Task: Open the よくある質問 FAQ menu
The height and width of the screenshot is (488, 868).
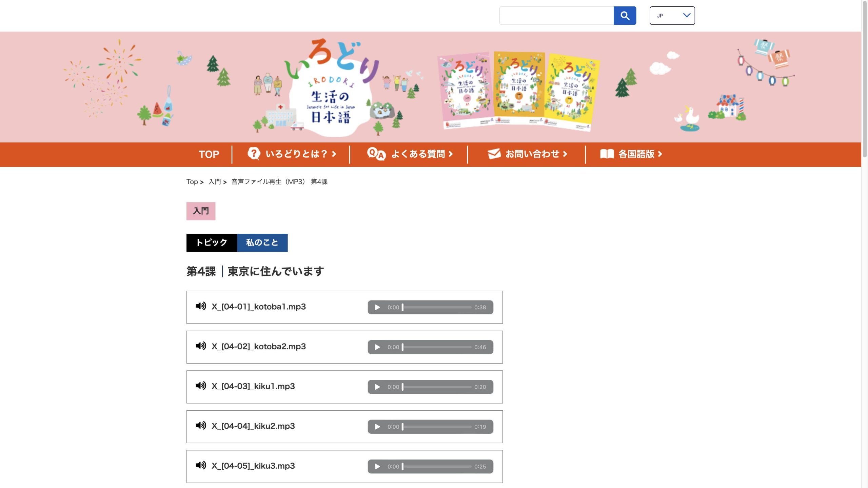Action: pos(410,154)
